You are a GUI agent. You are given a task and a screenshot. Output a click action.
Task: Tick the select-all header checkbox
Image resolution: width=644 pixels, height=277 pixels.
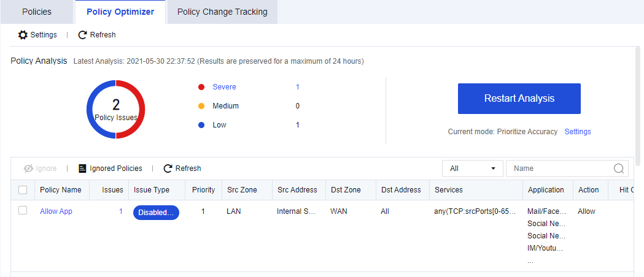pyautogui.click(x=23, y=190)
